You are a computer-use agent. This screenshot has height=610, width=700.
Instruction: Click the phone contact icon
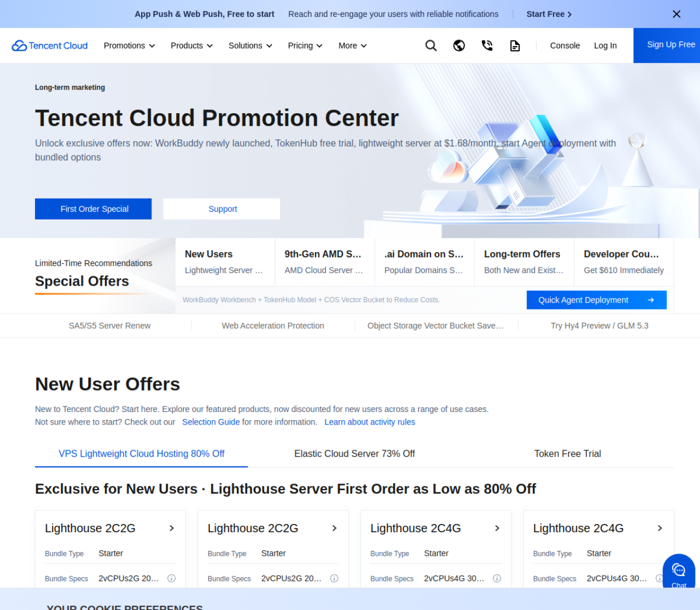pyautogui.click(x=487, y=45)
